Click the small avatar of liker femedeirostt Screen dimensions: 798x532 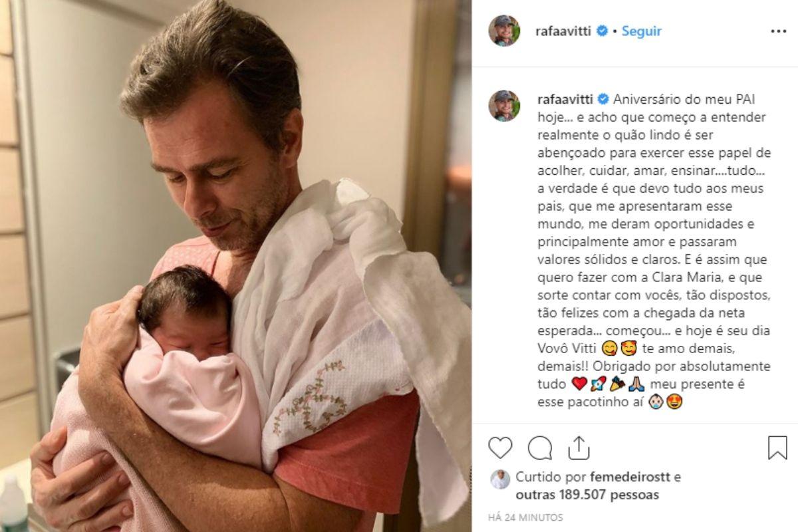[x=500, y=479]
